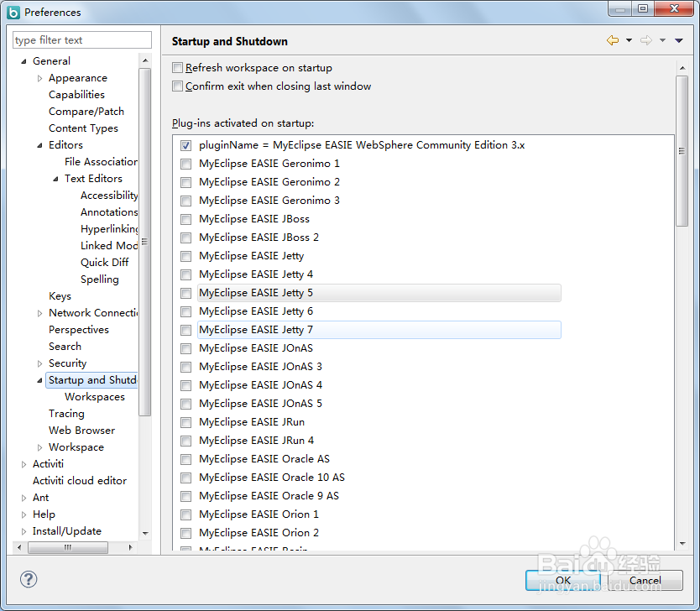Open the view menu triangle dropdown

pos(678,40)
